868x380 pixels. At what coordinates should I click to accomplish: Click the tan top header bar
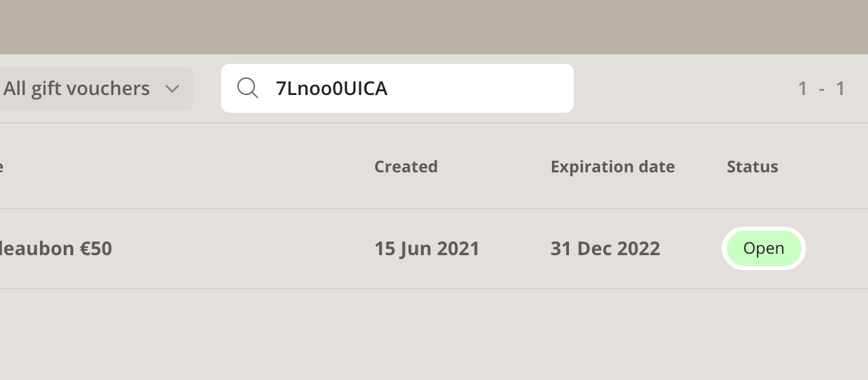(434, 27)
